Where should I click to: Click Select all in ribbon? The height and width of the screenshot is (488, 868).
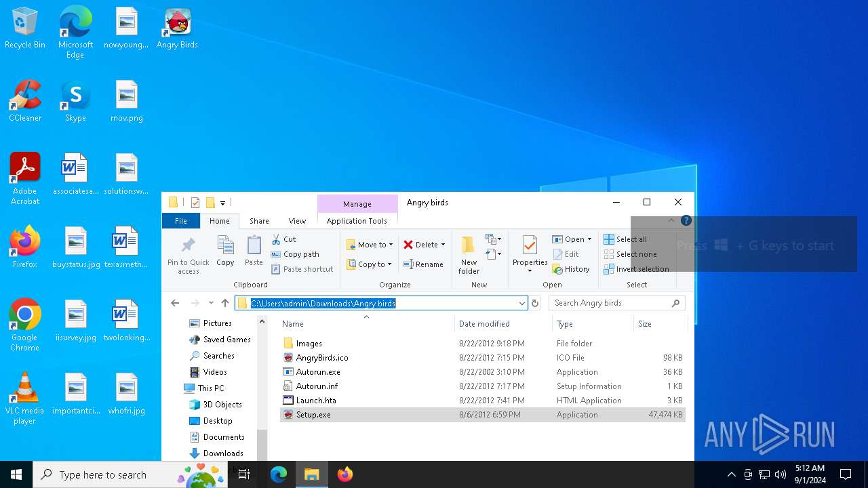(x=625, y=239)
